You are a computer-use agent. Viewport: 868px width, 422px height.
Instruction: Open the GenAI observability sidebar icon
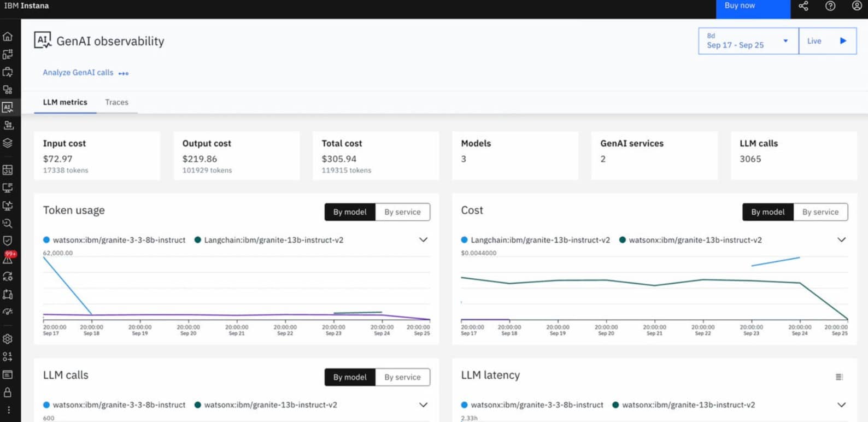(8, 108)
